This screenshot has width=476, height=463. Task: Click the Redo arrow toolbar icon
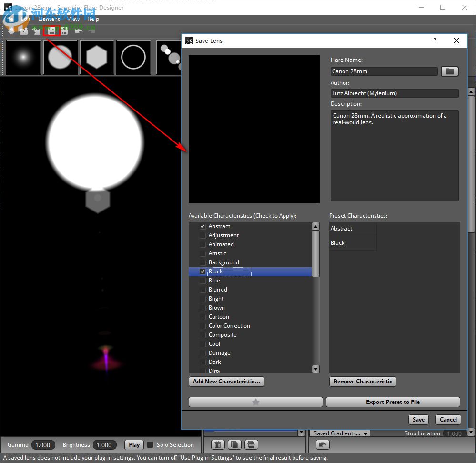click(91, 30)
